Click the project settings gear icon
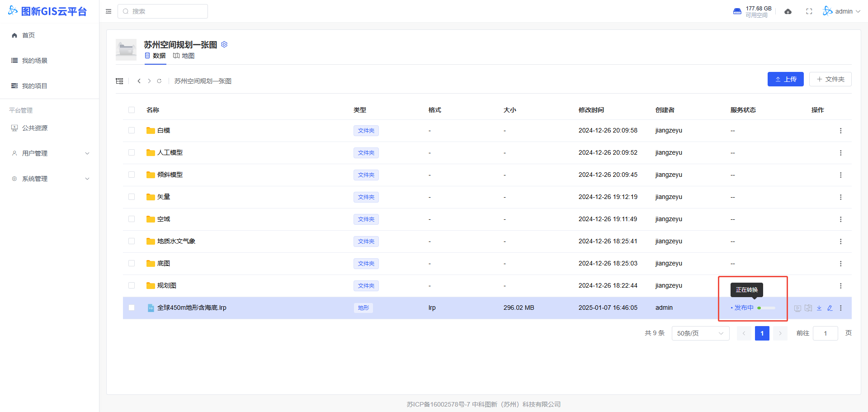 coord(224,44)
